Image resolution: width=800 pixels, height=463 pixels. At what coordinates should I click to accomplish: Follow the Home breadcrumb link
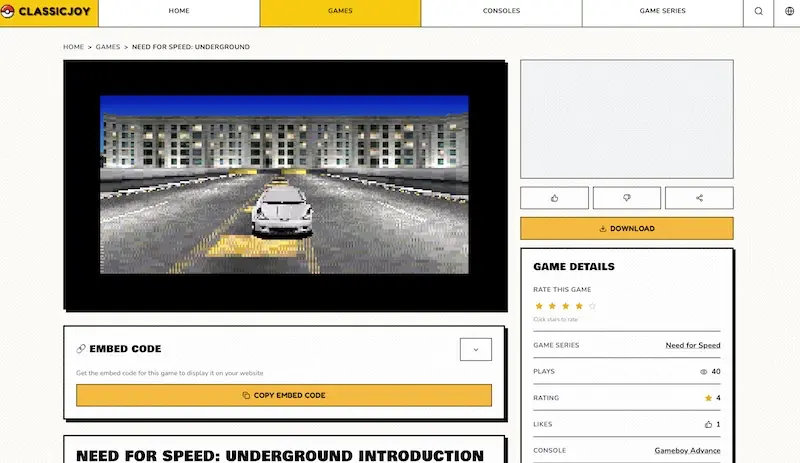click(x=73, y=46)
